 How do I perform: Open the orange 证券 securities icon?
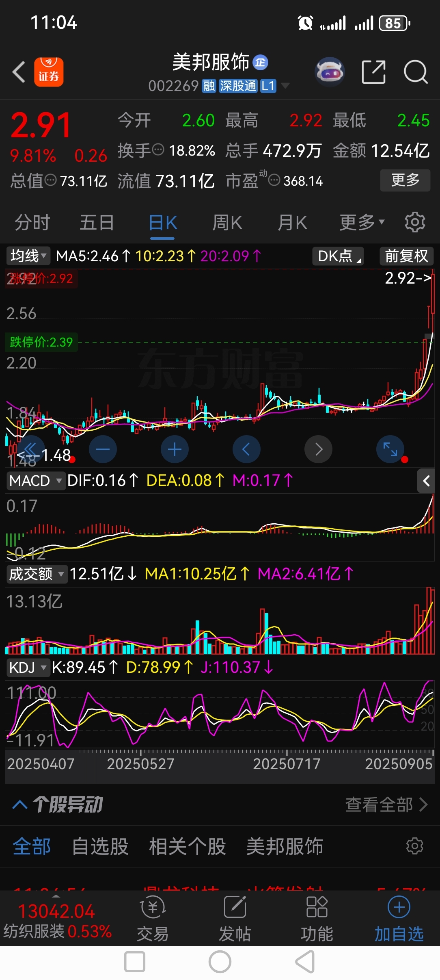tap(49, 72)
